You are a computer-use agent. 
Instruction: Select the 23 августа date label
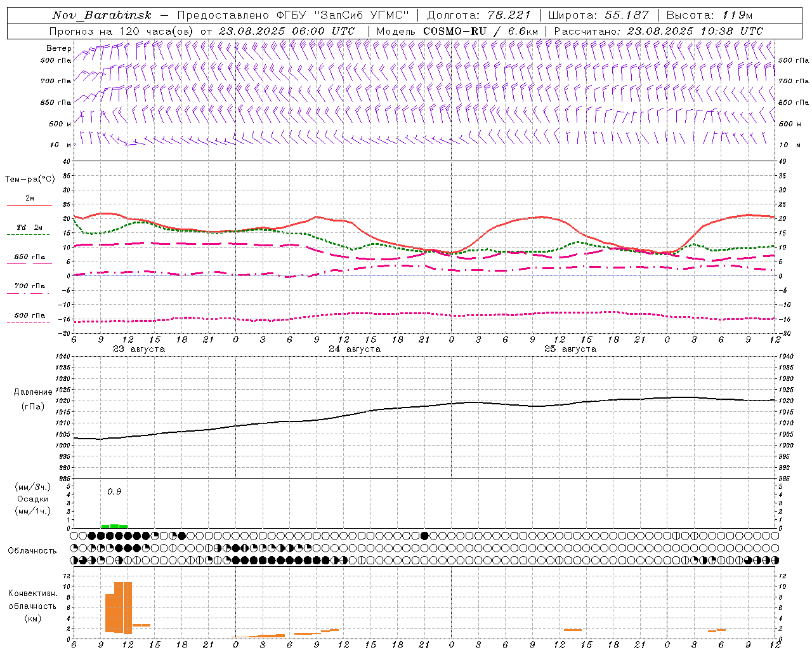pos(139,349)
